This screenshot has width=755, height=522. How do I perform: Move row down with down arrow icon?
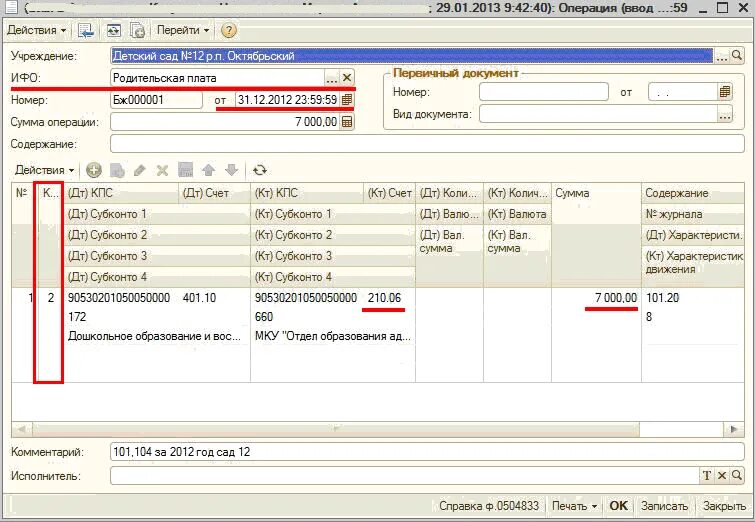tap(232, 170)
